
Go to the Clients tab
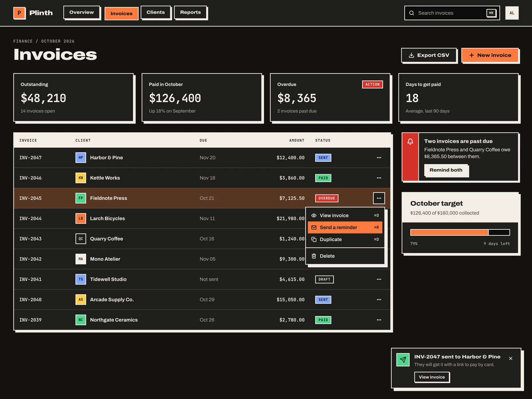pyautogui.click(x=156, y=12)
